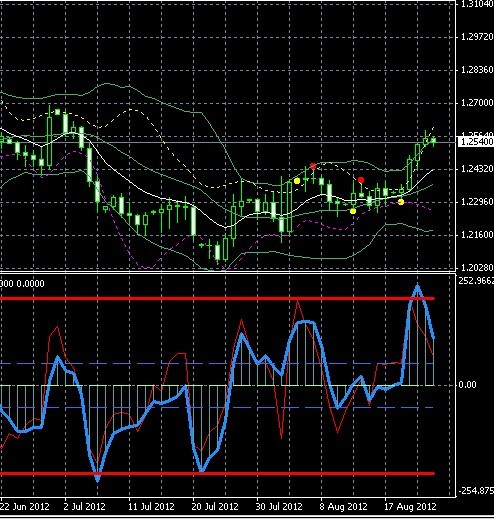Select the rightmost yellow signal dot
The height and width of the screenshot is (519, 494).
click(401, 202)
